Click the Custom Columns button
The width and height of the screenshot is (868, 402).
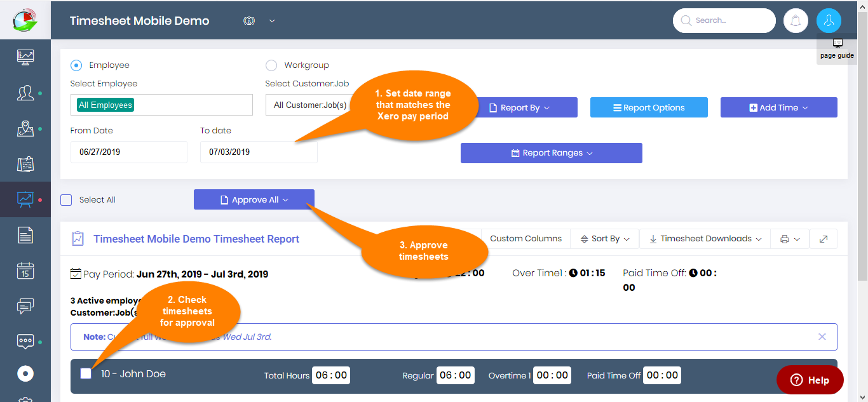pos(526,239)
